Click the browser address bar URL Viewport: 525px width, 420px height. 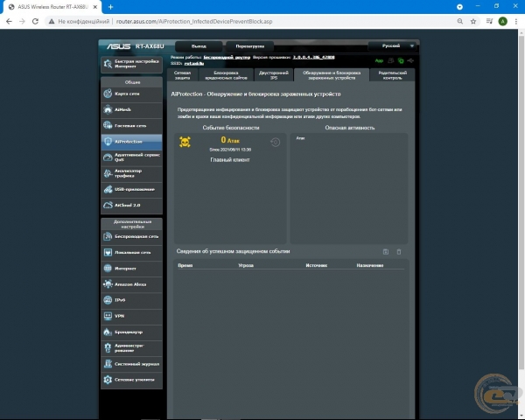[x=194, y=21]
